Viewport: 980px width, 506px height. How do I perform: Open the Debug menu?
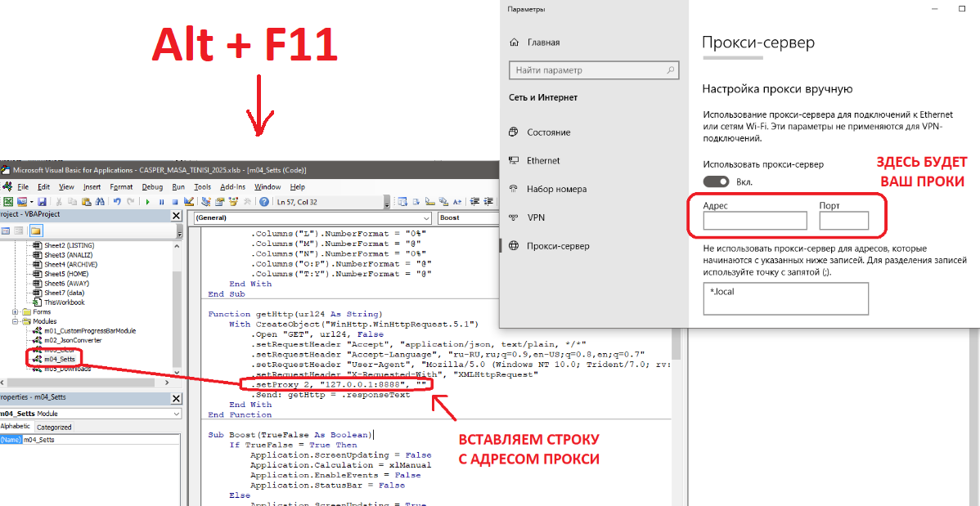coord(152,186)
